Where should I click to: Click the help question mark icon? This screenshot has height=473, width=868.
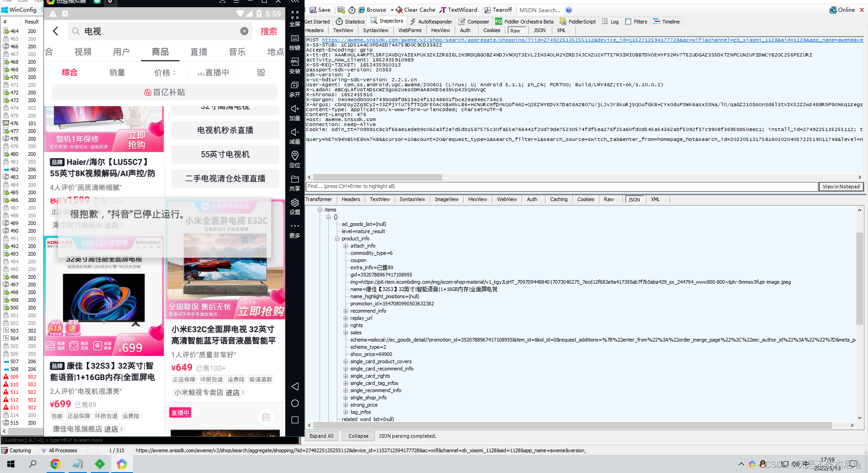point(569,10)
